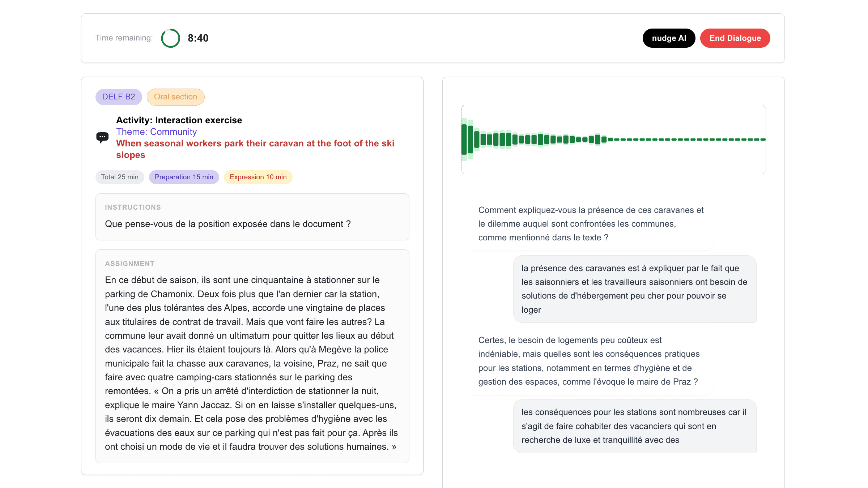Click the Total 25 min pill

(x=120, y=177)
